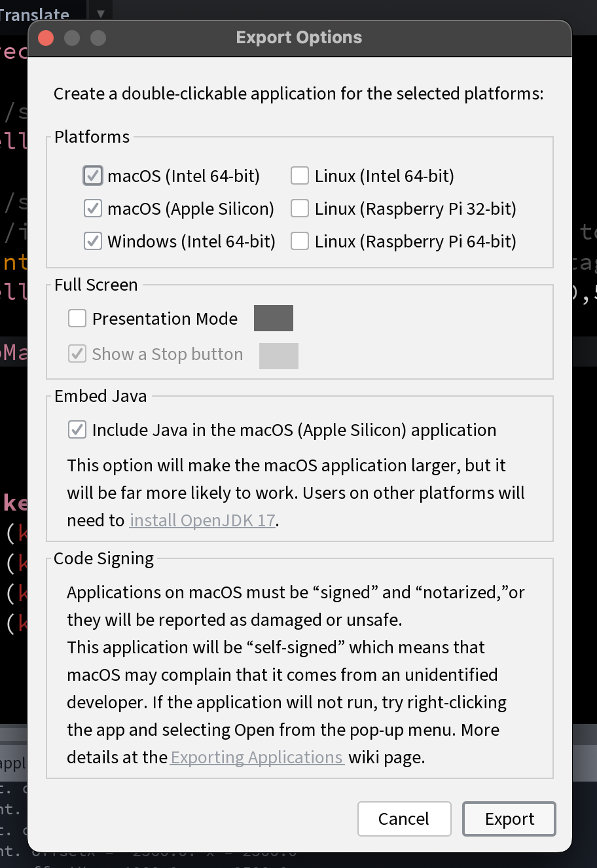Check Linux (Raspberry Pi 32-bit) option

click(x=300, y=208)
